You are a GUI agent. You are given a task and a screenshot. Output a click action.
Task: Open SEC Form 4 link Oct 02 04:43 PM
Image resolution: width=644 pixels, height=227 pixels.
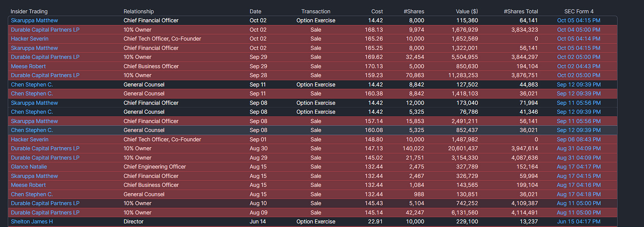pos(579,66)
